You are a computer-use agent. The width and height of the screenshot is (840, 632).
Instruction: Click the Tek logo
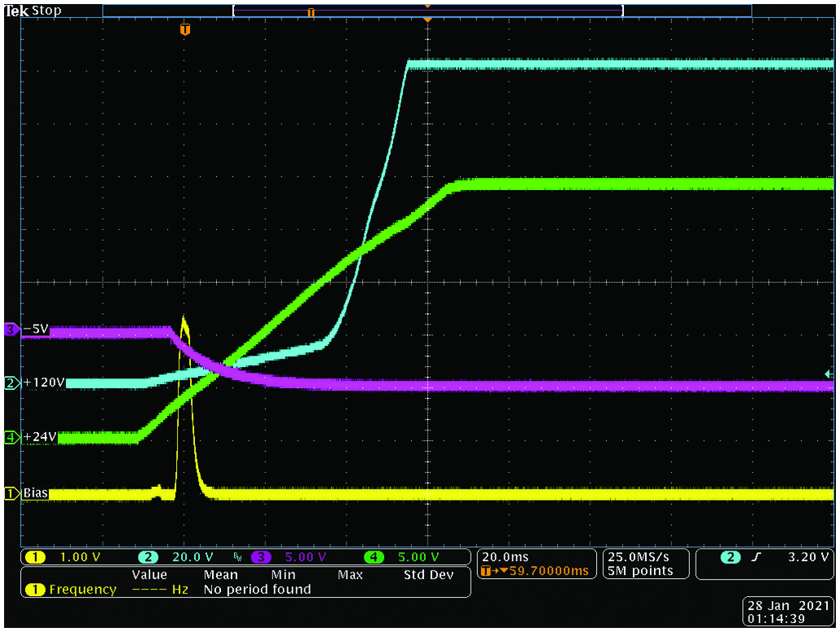[16, 11]
